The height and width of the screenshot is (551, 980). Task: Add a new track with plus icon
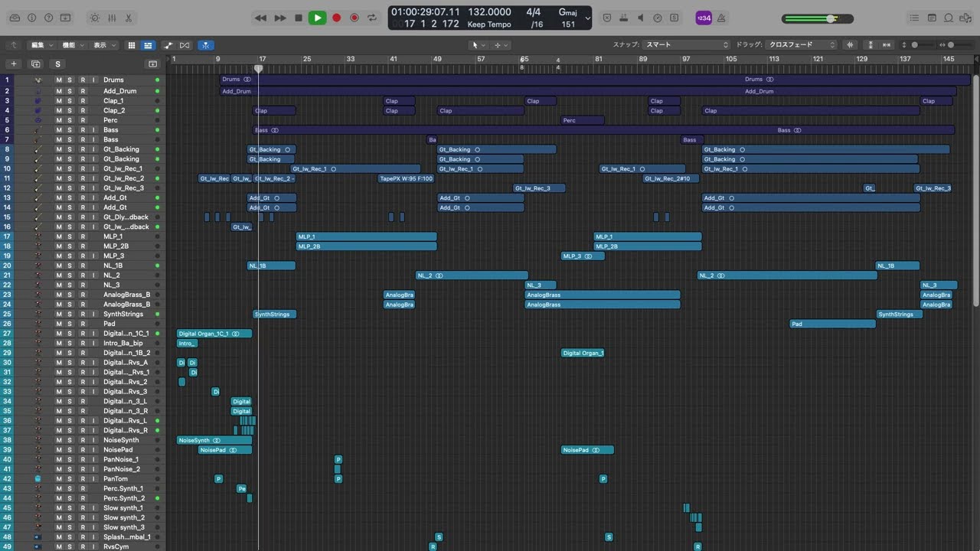[x=13, y=64]
